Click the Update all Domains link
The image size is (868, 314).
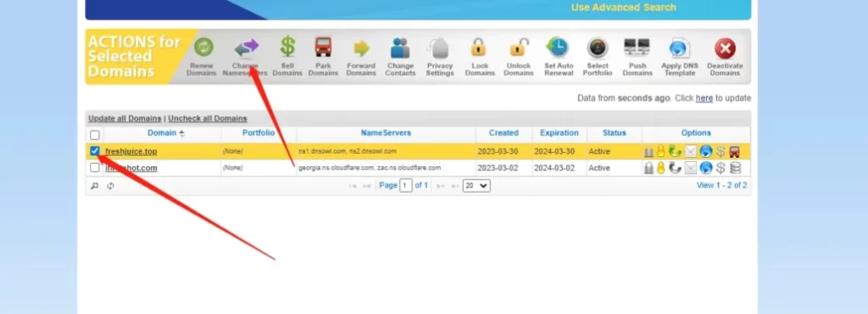point(125,119)
